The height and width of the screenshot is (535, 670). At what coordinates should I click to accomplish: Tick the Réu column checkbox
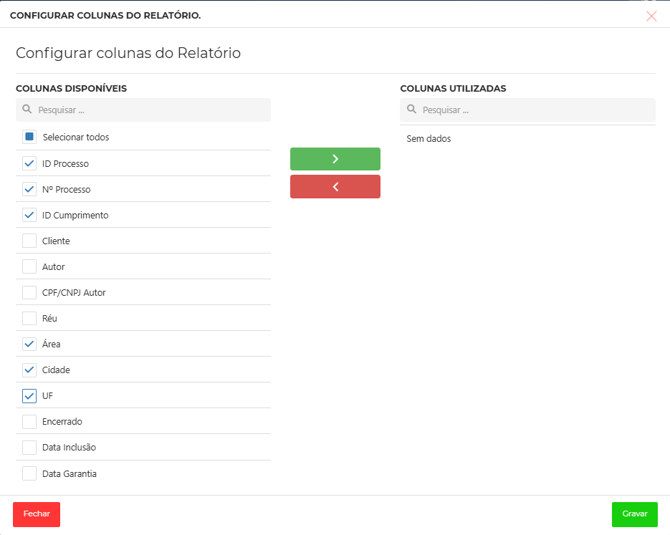(30, 318)
